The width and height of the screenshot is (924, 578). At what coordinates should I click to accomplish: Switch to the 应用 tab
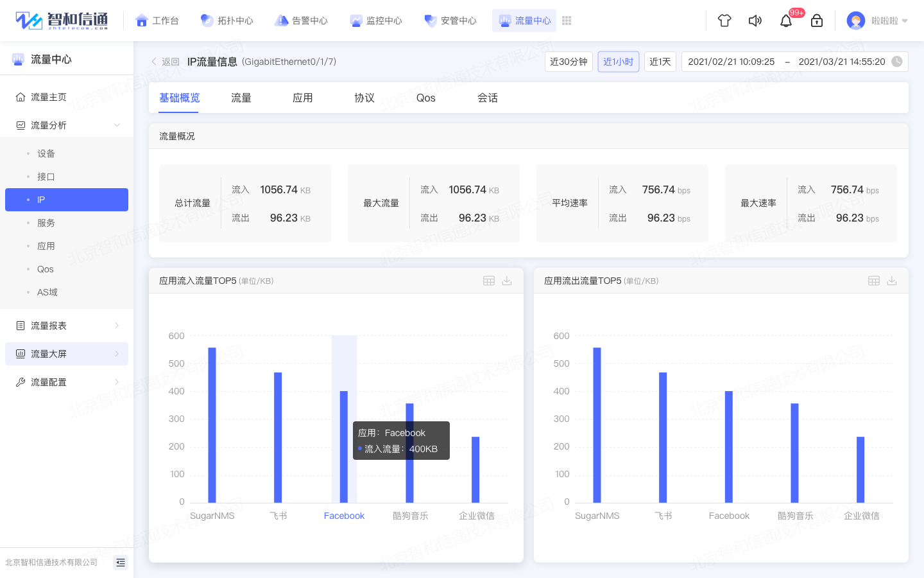tap(303, 98)
